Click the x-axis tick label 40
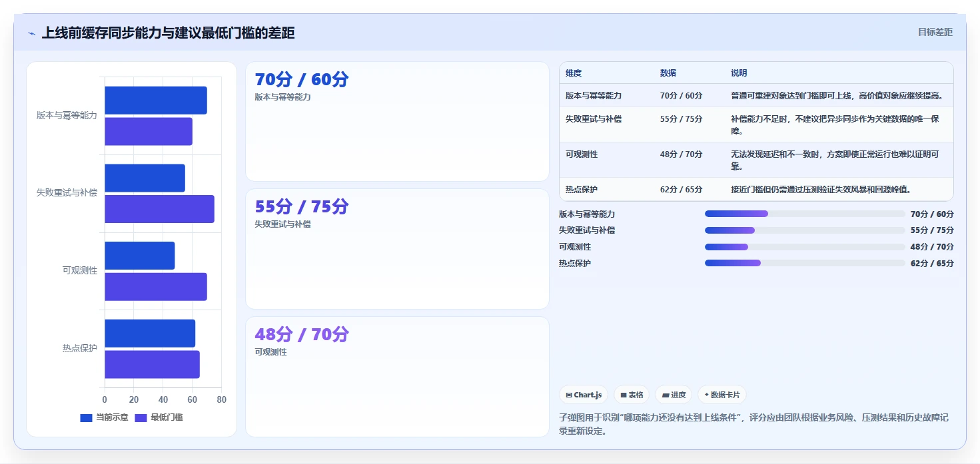Viewport: 980px width, 464px height. [x=163, y=399]
